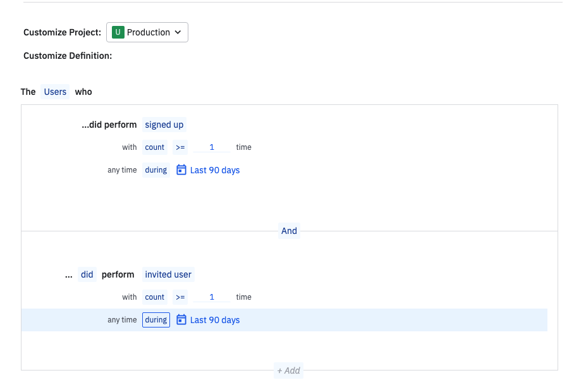Select the signed up event chip
This screenshot has height=392, width=586.
[164, 125]
